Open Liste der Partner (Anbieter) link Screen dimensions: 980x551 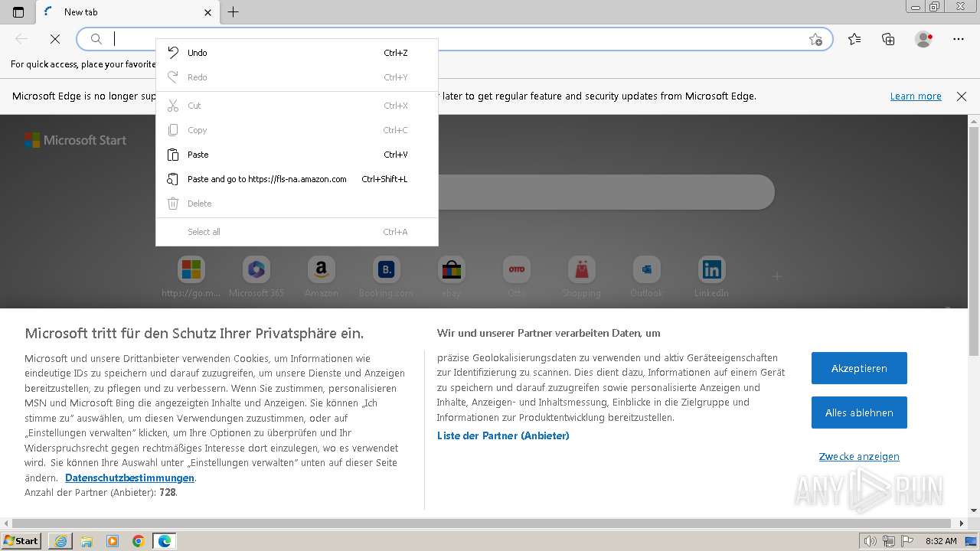pyautogui.click(x=503, y=435)
